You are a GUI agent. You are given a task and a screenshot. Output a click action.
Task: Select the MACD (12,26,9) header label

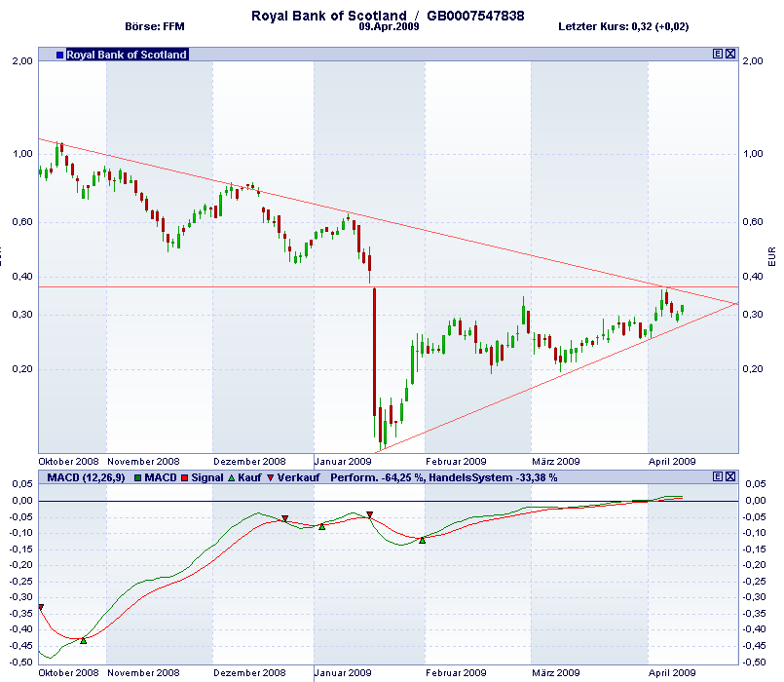point(85,477)
